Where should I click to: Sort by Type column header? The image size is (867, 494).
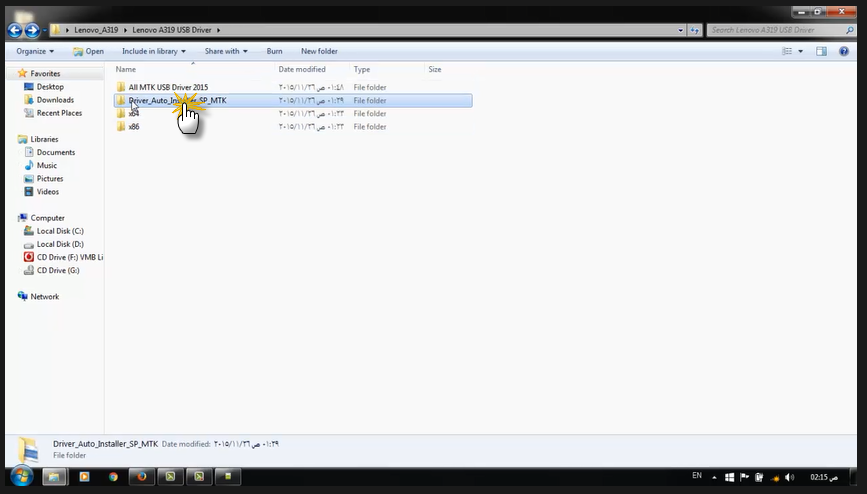pos(387,69)
